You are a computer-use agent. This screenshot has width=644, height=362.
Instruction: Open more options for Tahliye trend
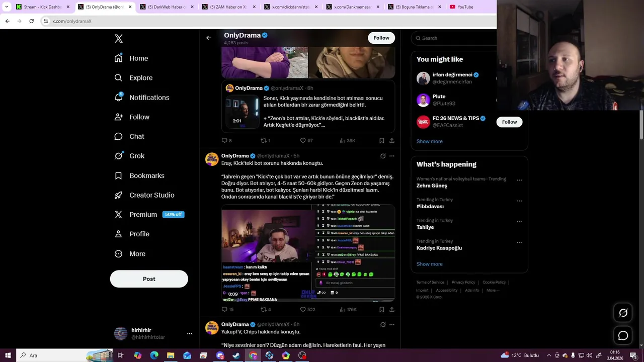(x=519, y=222)
